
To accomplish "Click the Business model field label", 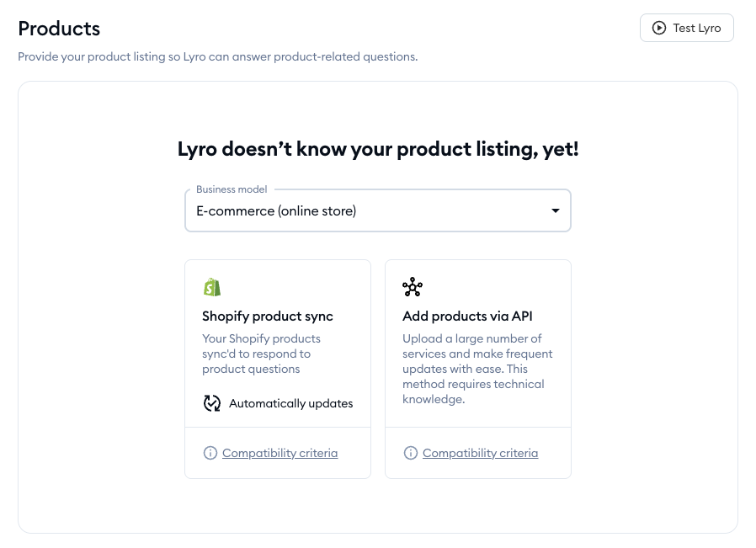I will pyautogui.click(x=232, y=189).
